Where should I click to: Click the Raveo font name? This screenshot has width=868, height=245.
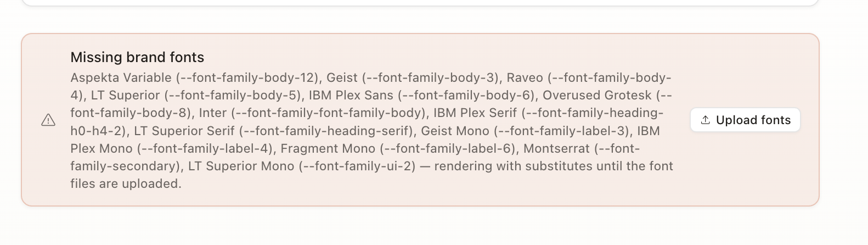(x=525, y=77)
